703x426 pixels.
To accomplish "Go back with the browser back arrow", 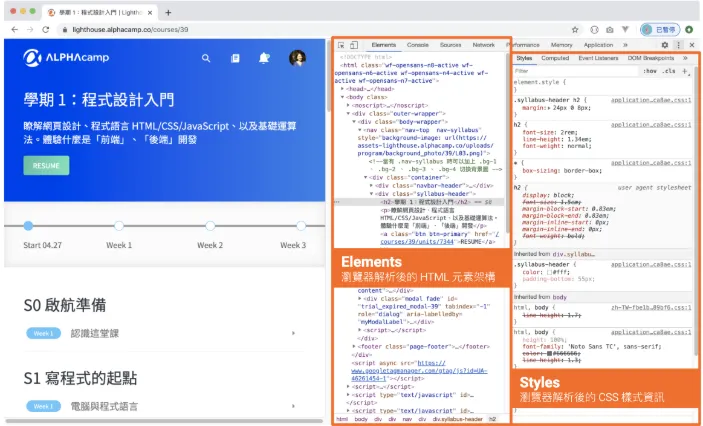I will pyautogui.click(x=15, y=30).
